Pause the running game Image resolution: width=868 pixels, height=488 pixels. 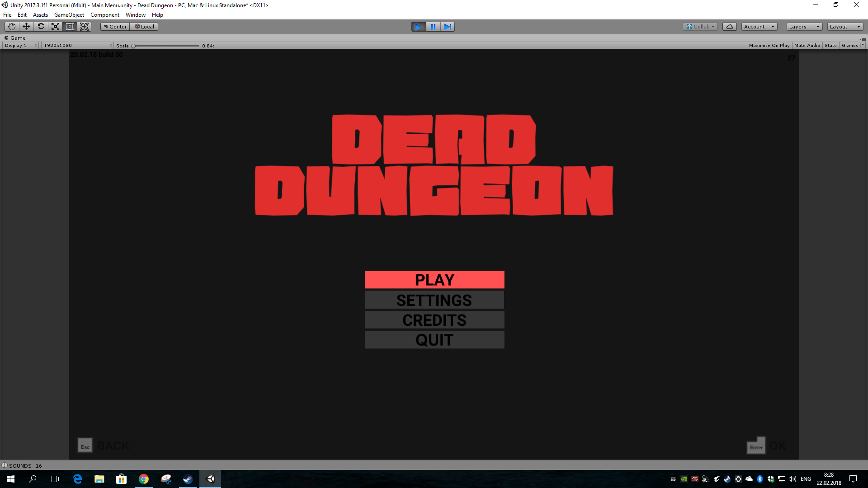click(x=433, y=27)
